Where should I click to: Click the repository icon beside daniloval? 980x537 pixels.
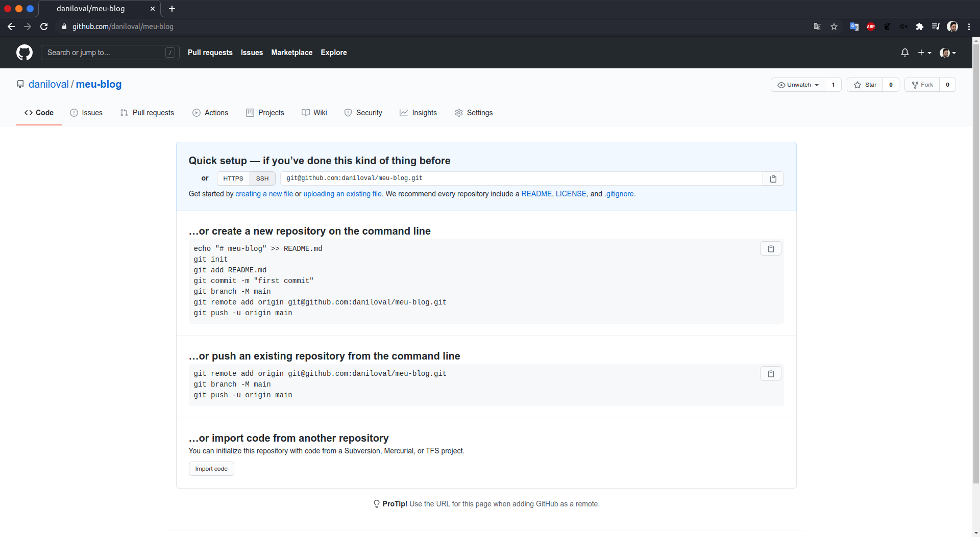20,84
